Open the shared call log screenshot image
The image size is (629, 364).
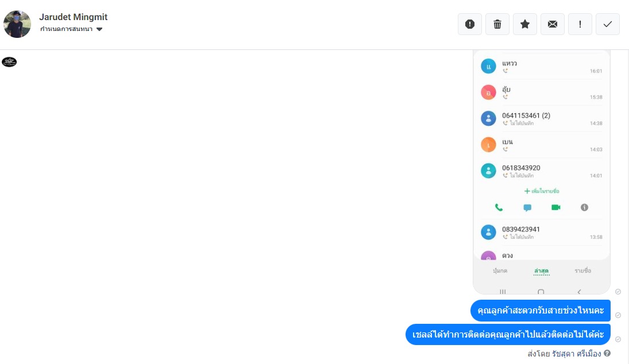542,172
